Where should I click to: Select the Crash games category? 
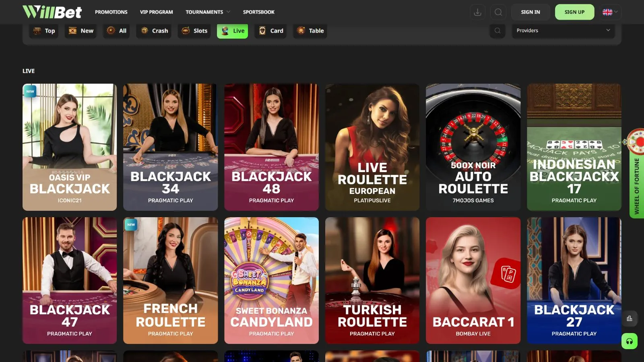point(155,31)
